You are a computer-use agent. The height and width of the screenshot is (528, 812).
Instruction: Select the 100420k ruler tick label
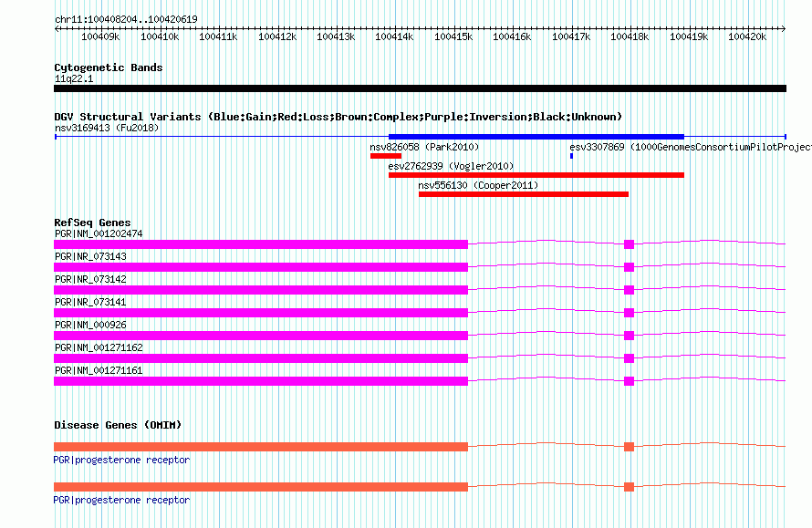[747, 36]
